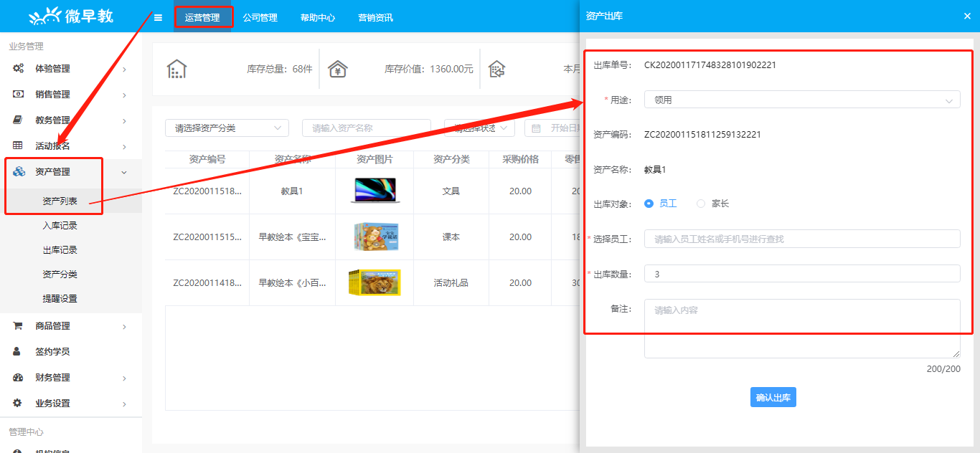Click the picture book image in 课本 row
The width and height of the screenshot is (980, 453).
coord(376,237)
